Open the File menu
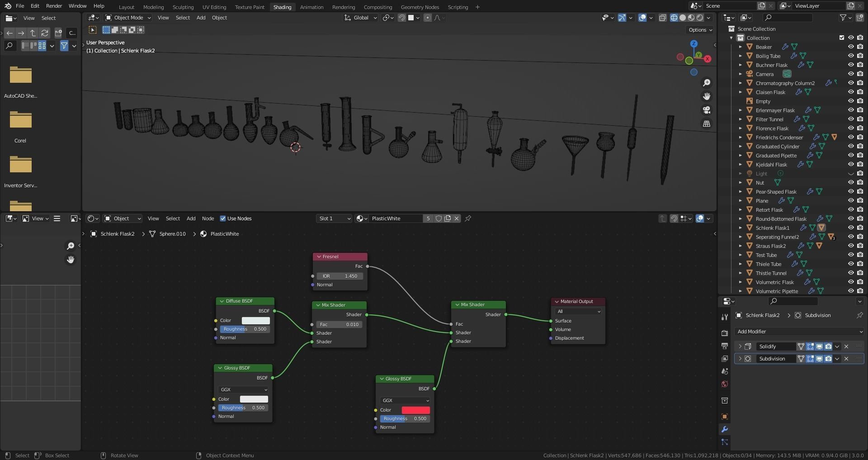 click(20, 6)
